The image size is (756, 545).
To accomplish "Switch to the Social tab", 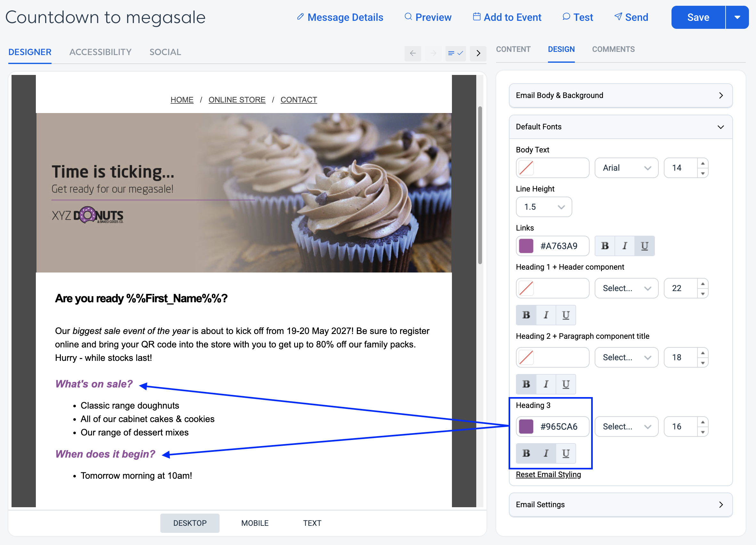I will point(165,52).
